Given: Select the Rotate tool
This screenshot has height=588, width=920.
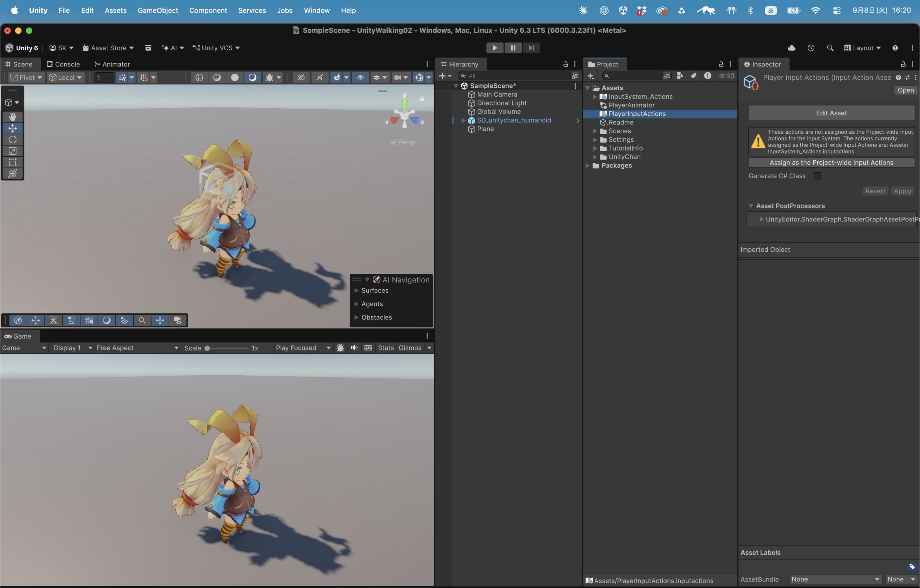Looking at the screenshot, I should coord(13,139).
